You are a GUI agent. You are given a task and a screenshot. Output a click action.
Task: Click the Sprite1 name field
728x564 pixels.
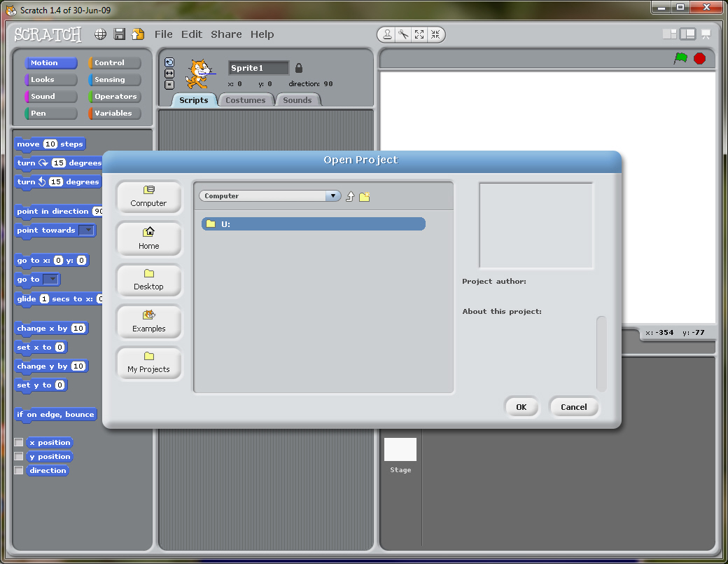click(258, 68)
